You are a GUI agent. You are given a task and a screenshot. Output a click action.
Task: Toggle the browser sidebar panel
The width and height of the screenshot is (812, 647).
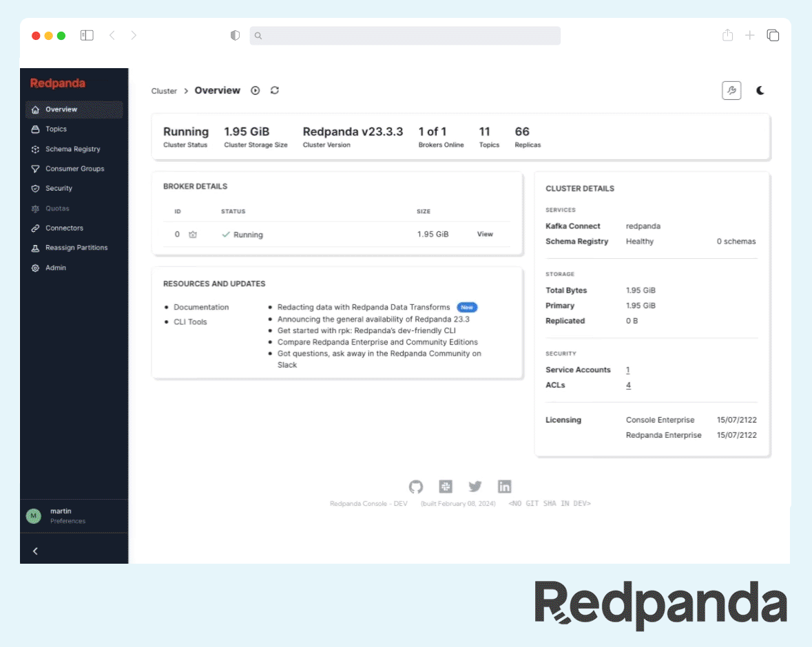(x=87, y=35)
